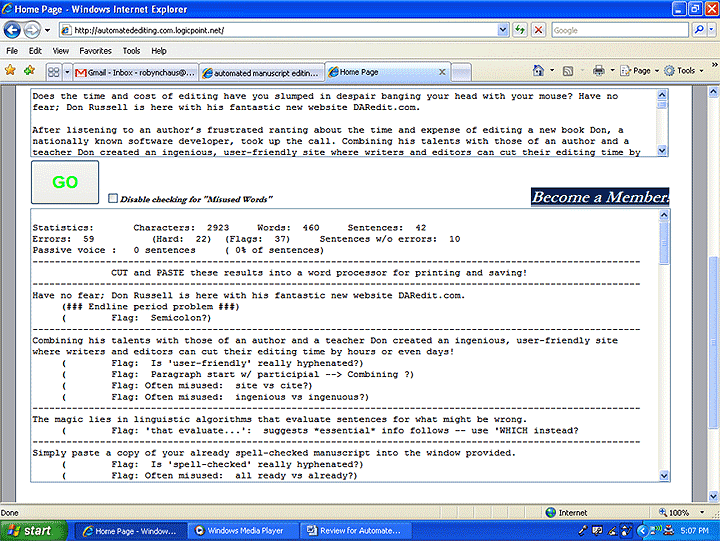The width and height of the screenshot is (720, 541).
Task: Click the Windows start button
Action: click(33, 531)
